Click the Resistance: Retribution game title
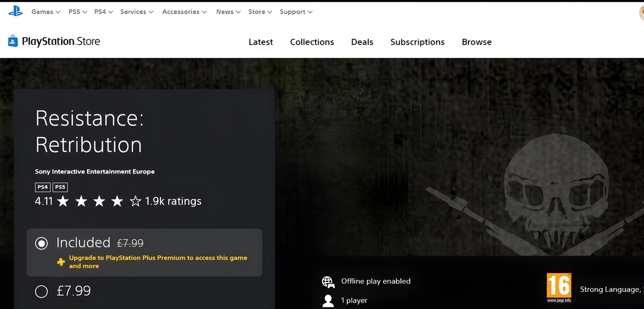The height and width of the screenshot is (309, 644). point(89,132)
